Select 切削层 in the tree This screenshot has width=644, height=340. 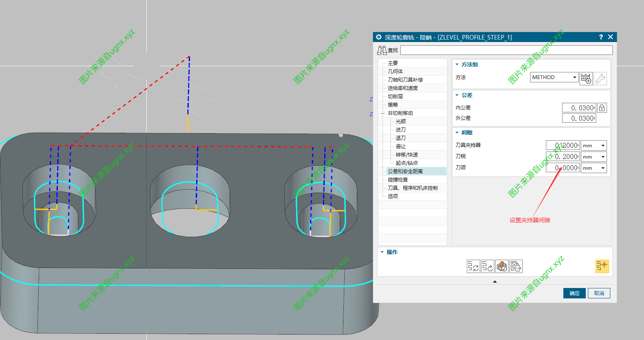pyautogui.click(x=395, y=97)
